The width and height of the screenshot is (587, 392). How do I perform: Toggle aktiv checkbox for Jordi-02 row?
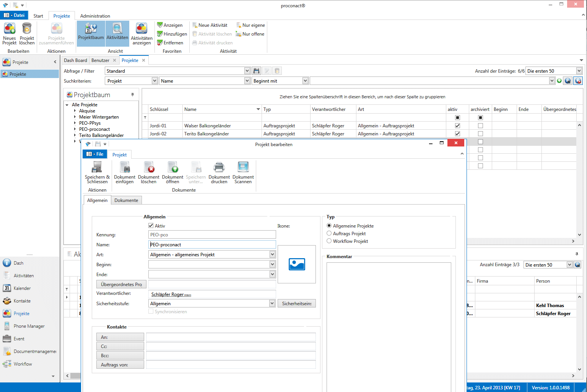coord(458,133)
